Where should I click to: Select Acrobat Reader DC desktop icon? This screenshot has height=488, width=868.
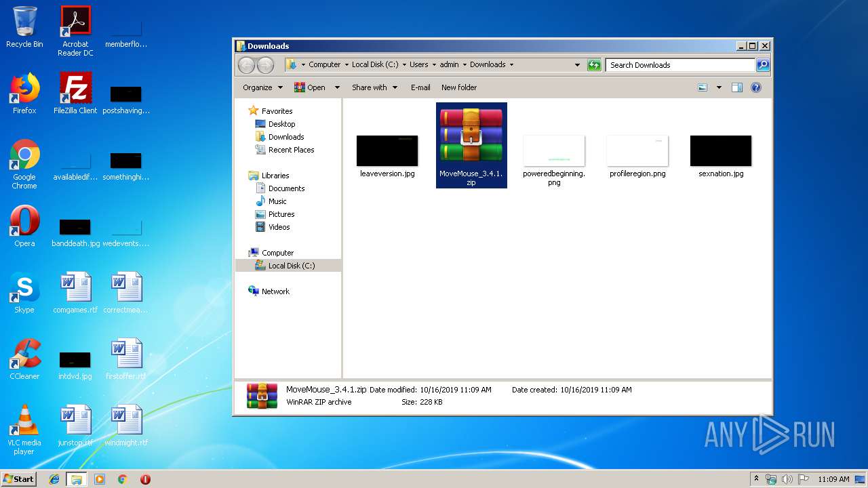point(75,31)
